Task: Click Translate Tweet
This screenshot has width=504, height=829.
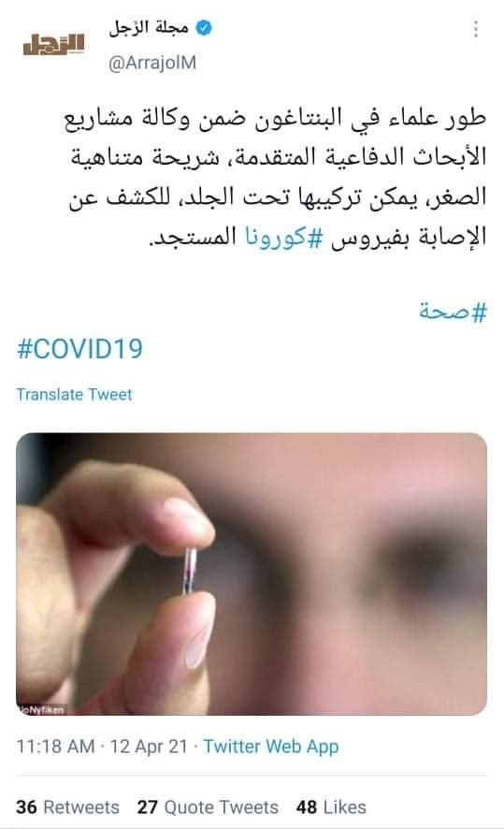Action: coord(74,395)
